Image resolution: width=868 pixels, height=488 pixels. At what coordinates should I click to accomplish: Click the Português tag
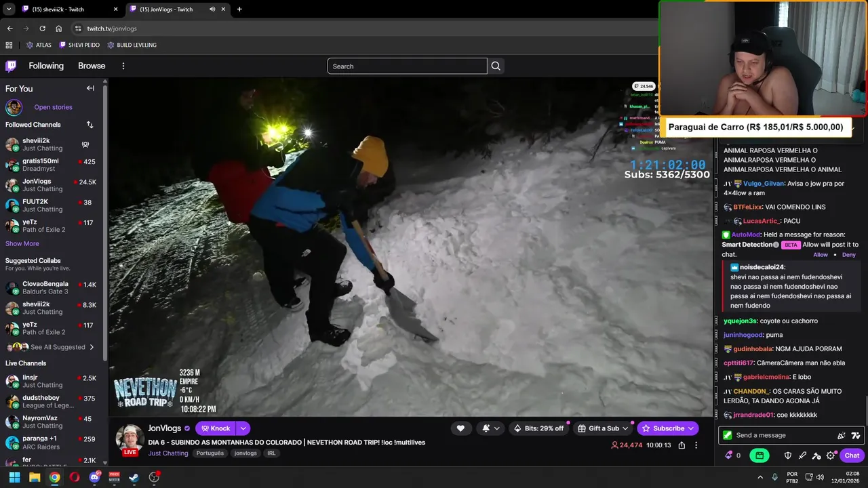coord(210,453)
